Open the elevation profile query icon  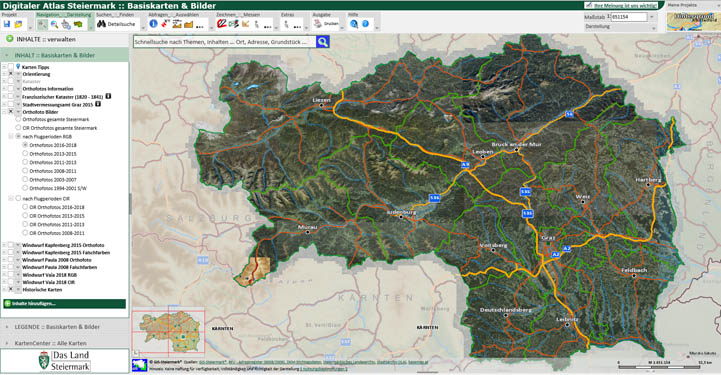click(177, 24)
